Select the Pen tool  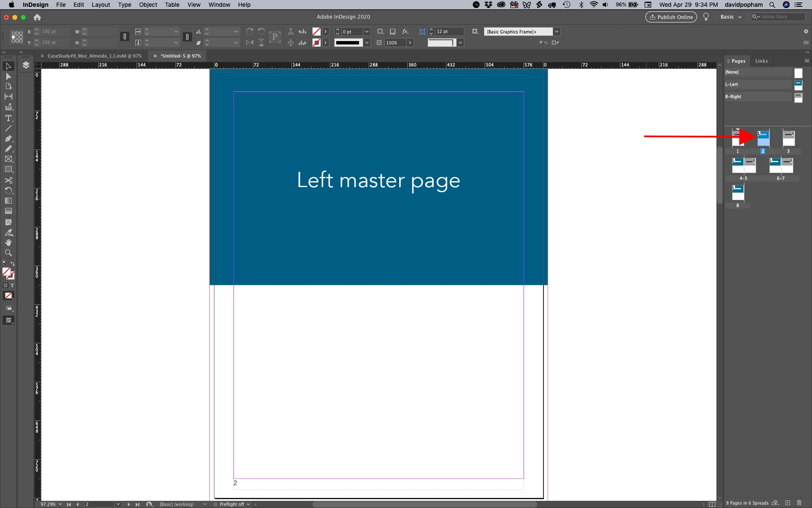(x=8, y=138)
